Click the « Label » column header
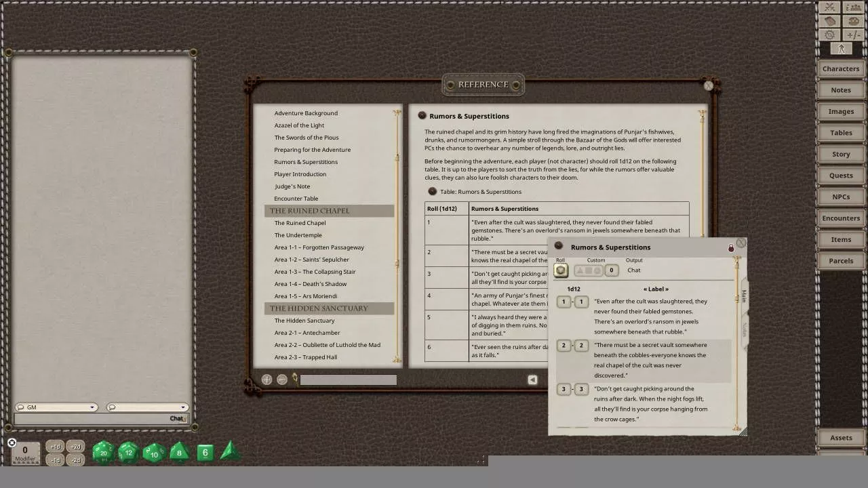The width and height of the screenshot is (868, 488). (656, 289)
